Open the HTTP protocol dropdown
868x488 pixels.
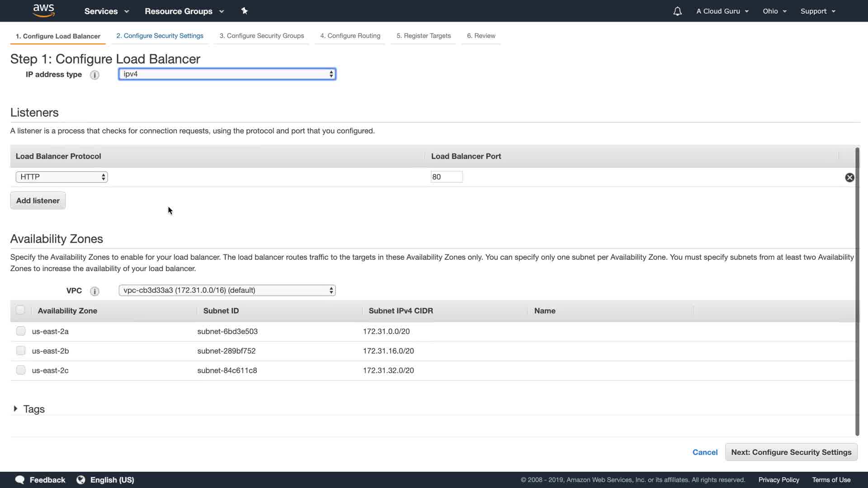point(62,177)
